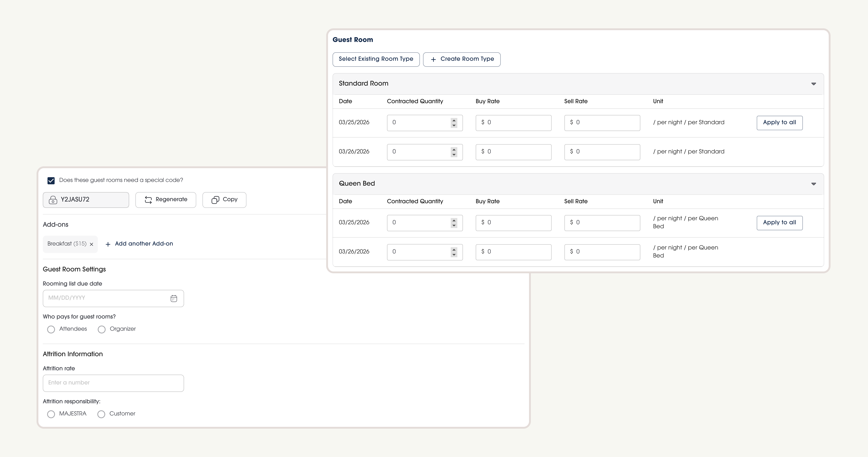The height and width of the screenshot is (457, 868).
Task: Click the plus icon in Create Room Type
Action: point(433,60)
